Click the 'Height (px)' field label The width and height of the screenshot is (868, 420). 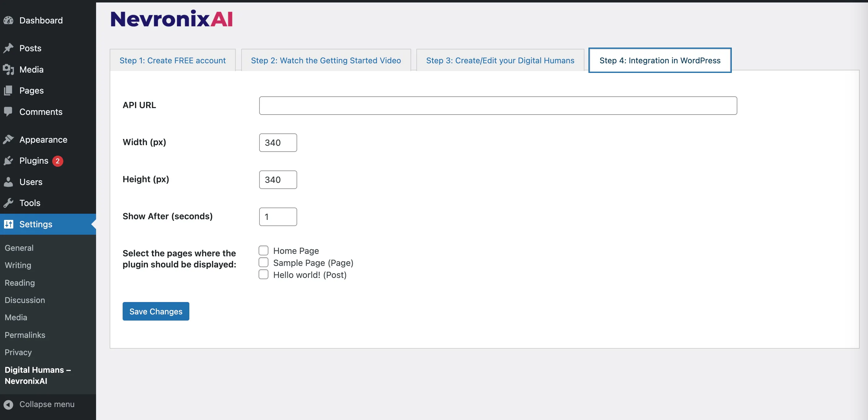(145, 179)
